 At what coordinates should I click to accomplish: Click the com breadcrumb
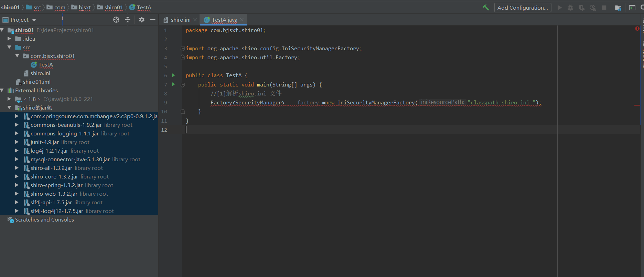pos(56,7)
